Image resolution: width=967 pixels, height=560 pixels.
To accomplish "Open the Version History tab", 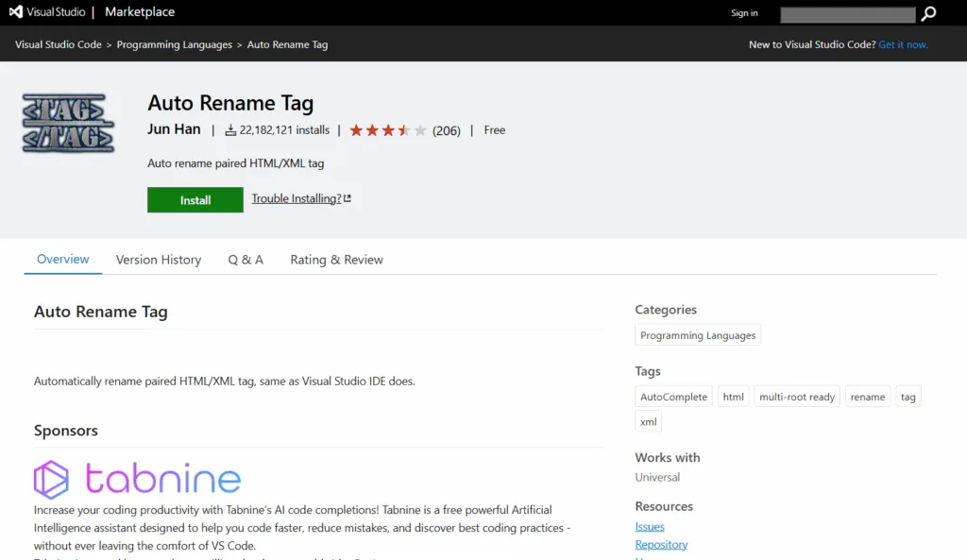I will click(159, 260).
